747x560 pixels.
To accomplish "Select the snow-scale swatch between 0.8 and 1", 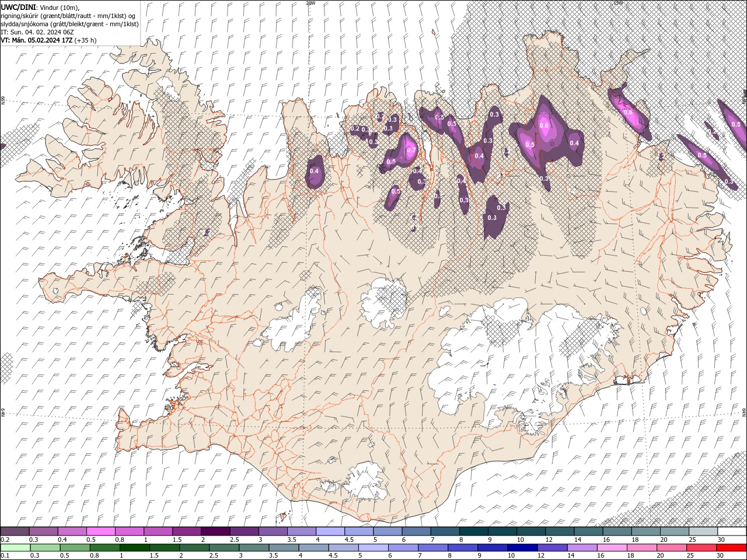I will coord(130,531).
